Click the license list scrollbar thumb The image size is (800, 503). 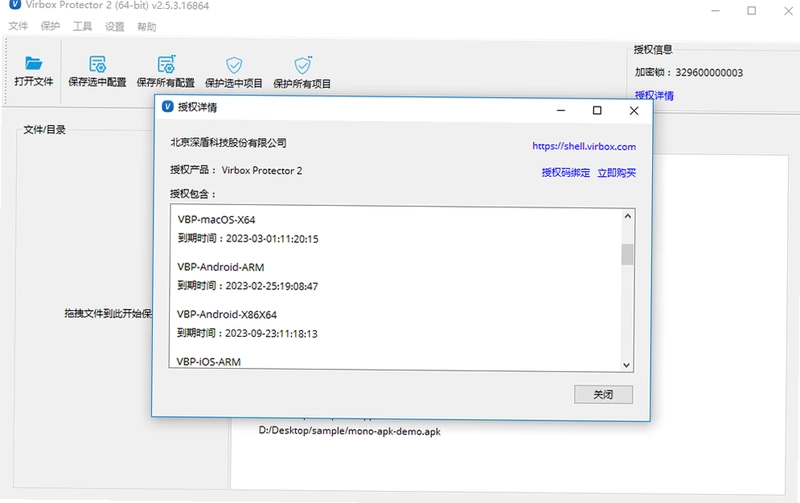click(627, 255)
